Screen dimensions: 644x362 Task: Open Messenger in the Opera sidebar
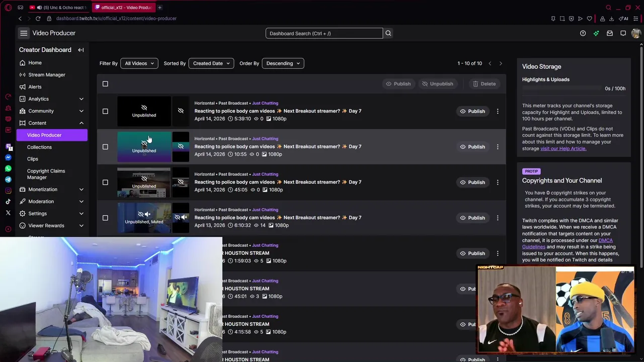point(8,157)
